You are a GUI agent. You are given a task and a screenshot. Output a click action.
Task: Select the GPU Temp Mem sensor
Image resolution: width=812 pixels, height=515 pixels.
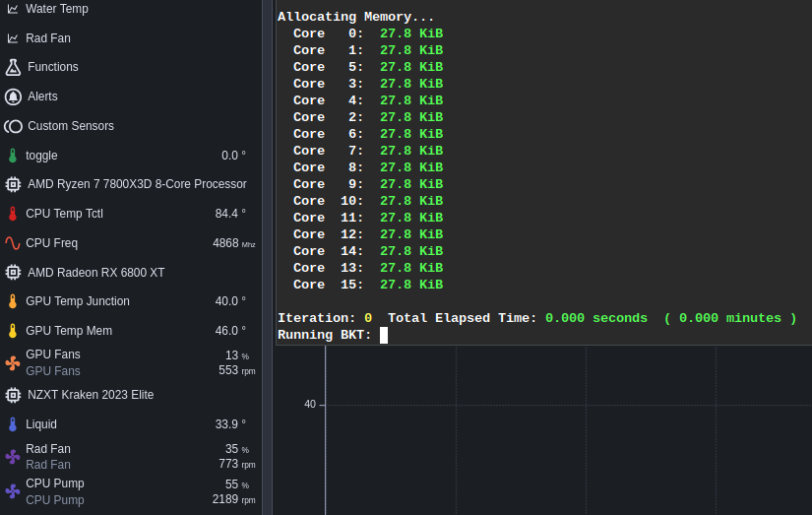point(69,331)
